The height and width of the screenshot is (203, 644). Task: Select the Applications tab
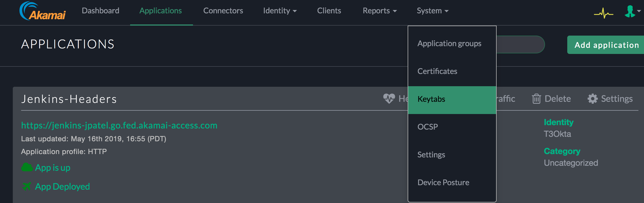click(161, 11)
